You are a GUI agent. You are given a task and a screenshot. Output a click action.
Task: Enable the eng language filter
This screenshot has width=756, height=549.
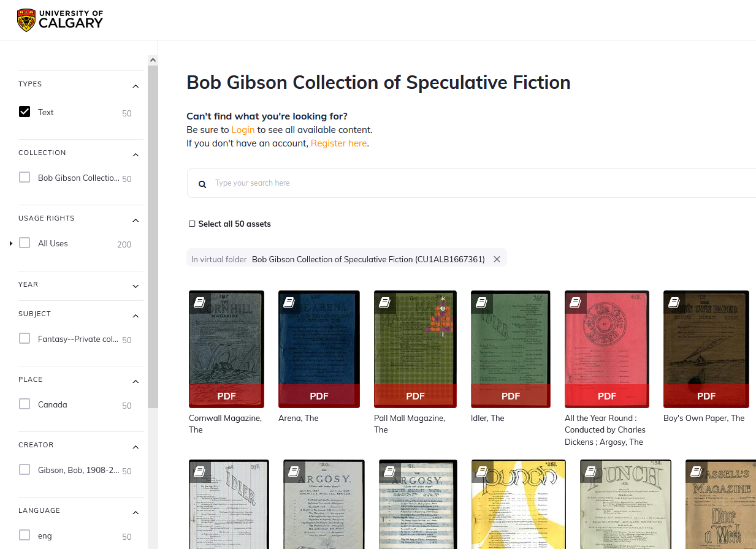pyautogui.click(x=25, y=536)
